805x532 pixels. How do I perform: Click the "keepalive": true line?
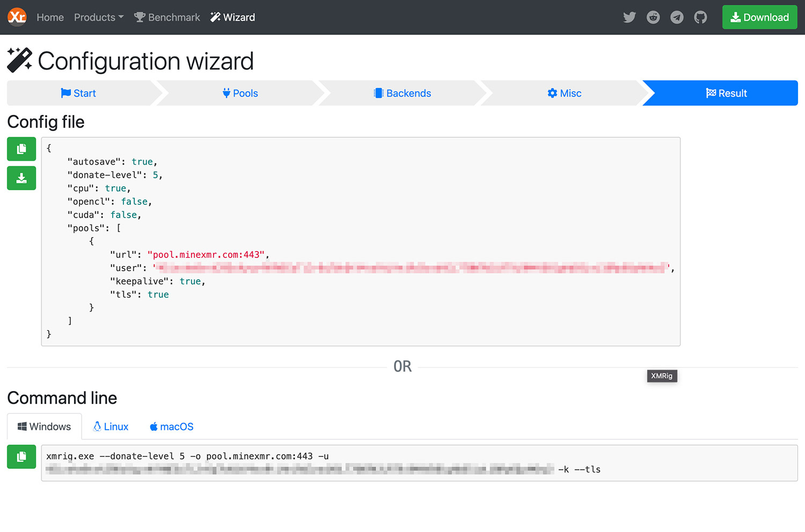(158, 281)
